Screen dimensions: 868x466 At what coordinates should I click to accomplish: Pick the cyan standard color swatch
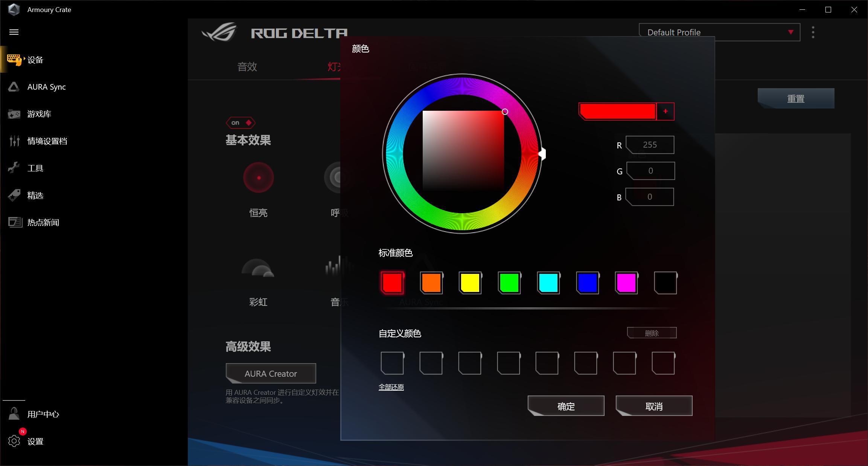point(548,283)
